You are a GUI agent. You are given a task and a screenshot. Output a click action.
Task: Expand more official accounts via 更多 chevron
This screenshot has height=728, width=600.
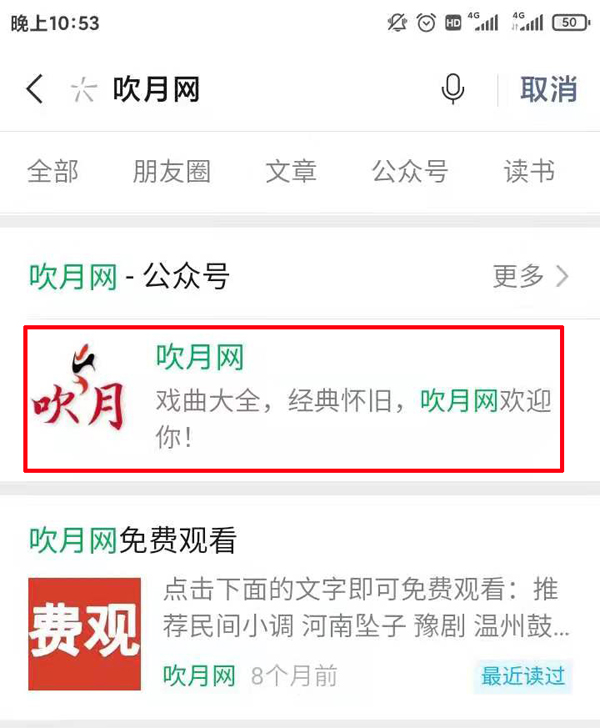click(530, 276)
